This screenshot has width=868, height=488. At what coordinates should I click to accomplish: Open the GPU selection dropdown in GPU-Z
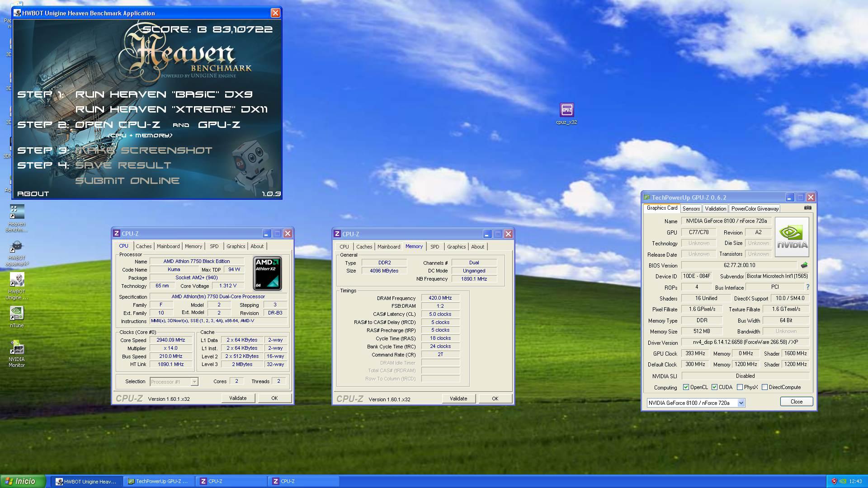(741, 403)
